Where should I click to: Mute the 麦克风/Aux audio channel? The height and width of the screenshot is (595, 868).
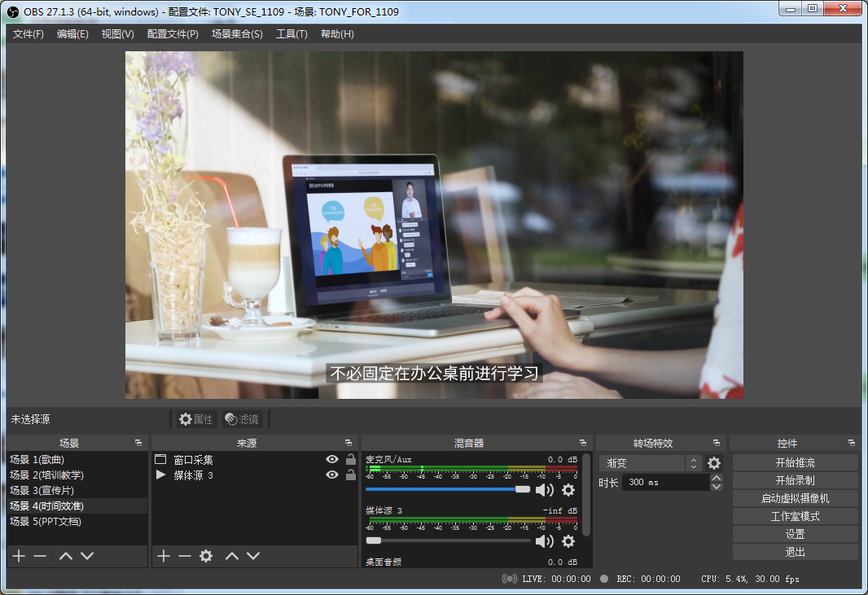[545, 489]
